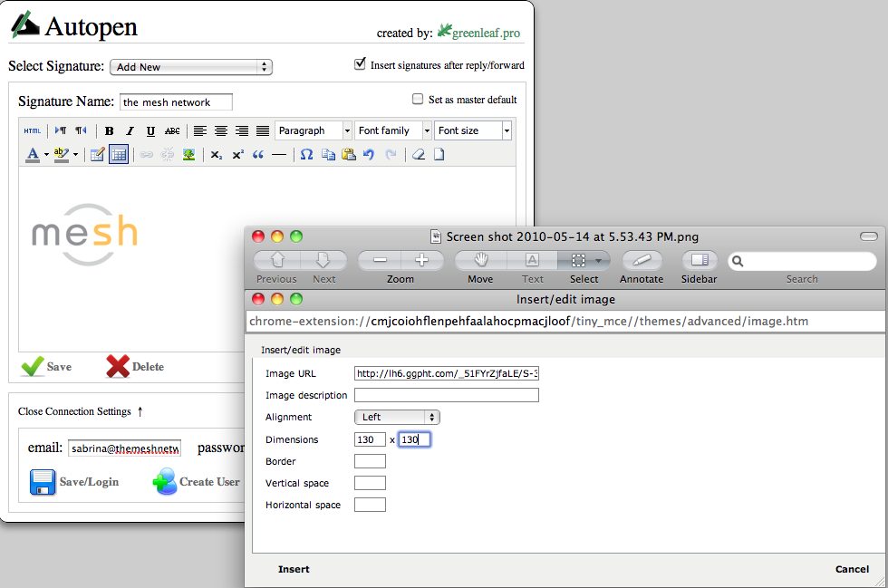Open the Alignment dropdown set to Left
The height and width of the screenshot is (588, 888).
tap(396, 418)
